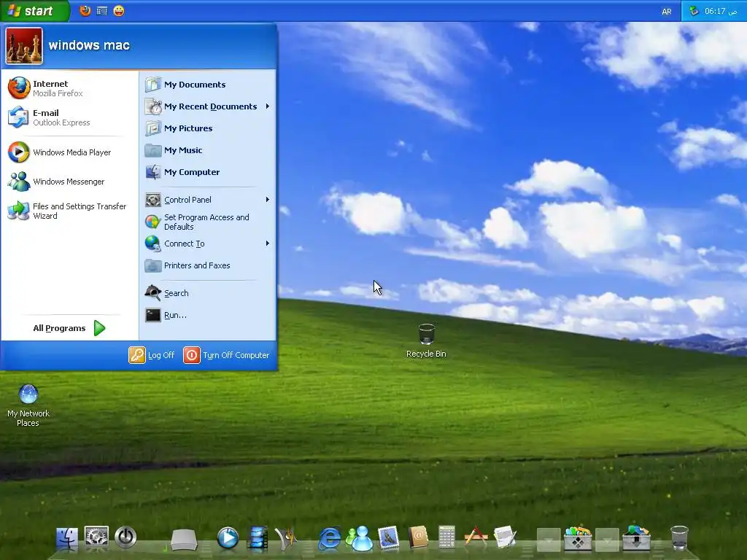Click the chess user account picture
The width and height of the screenshot is (747, 560).
point(24,46)
